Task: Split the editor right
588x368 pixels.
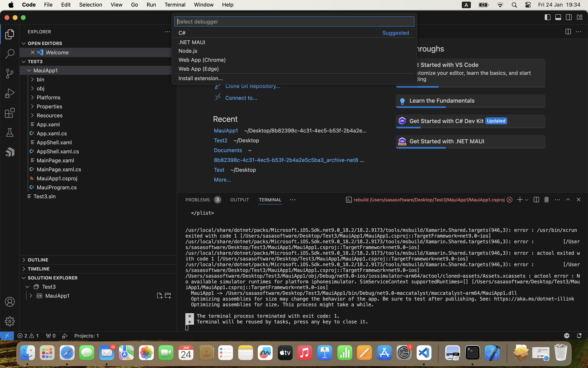Action: click(x=568, y=32)
